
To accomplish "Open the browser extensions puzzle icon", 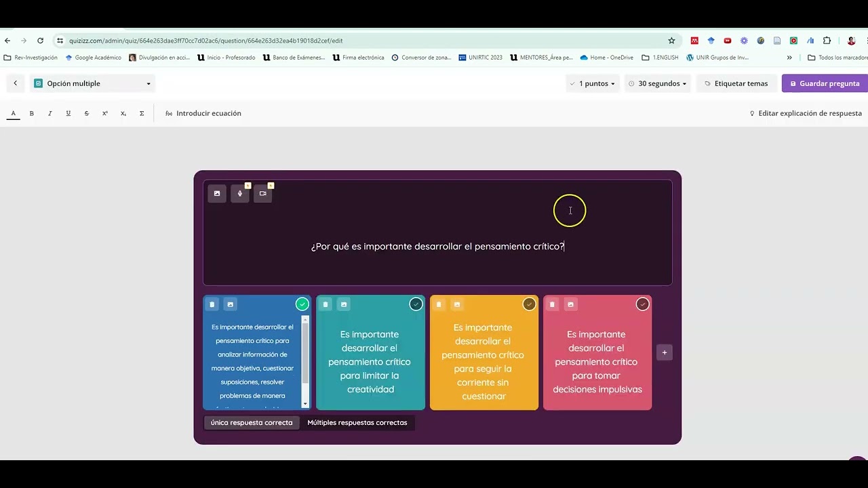I will pos(827,41).
